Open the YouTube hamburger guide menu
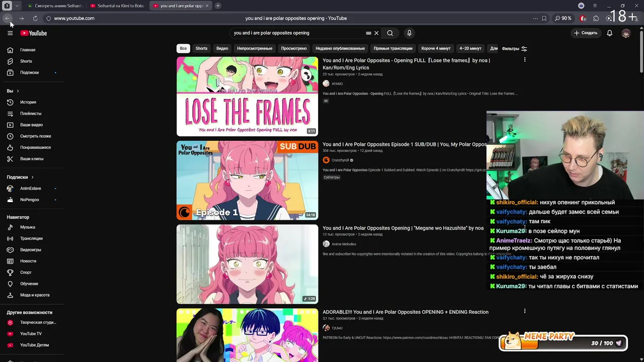 coord(10,33)
